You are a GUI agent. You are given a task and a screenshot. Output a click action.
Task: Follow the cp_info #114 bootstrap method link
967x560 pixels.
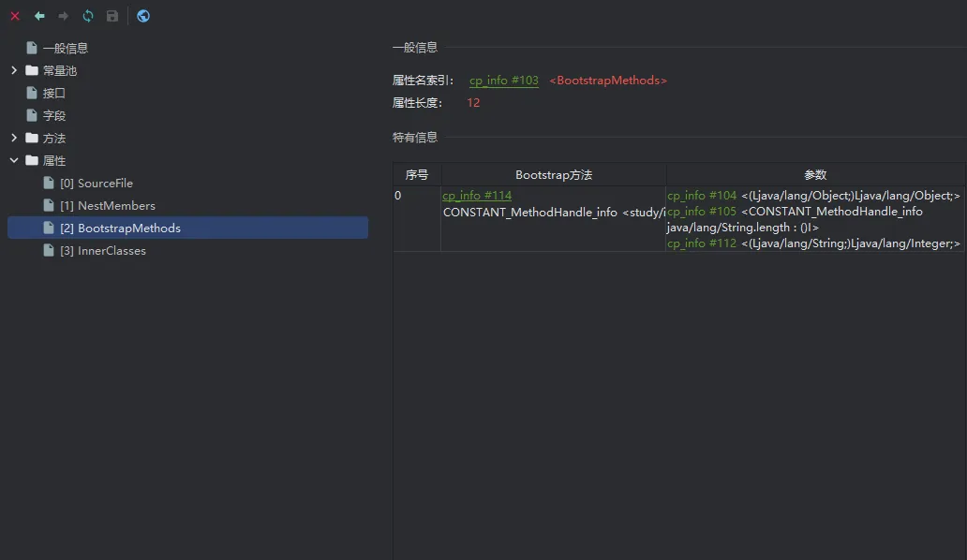tap(477, 196)
